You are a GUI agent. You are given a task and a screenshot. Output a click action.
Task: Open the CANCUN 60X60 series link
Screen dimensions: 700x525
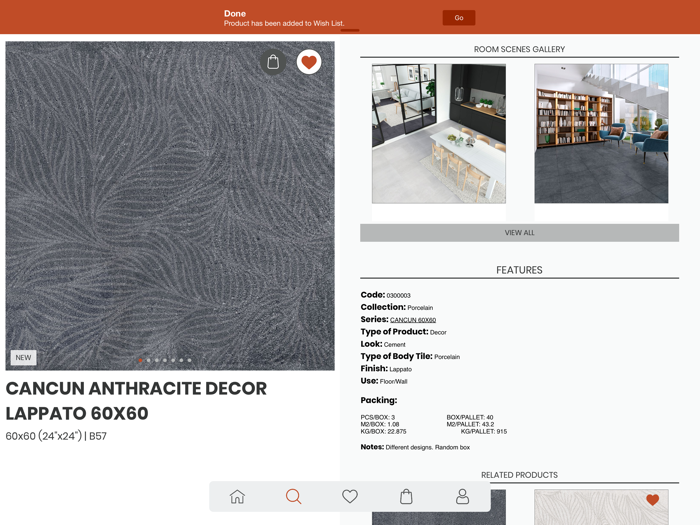click(413, 320)
